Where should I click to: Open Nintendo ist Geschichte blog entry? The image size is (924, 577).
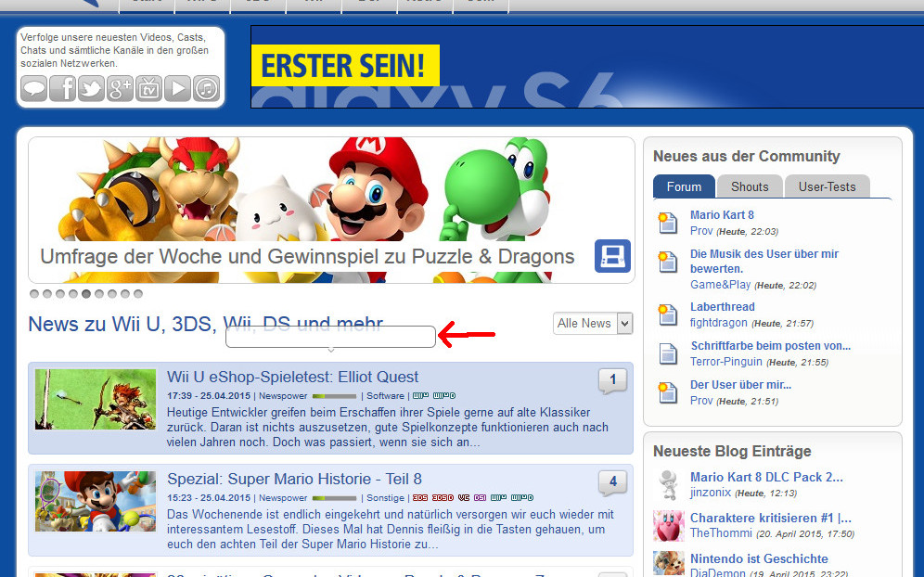pyautogui.click(x=759, y=558)
